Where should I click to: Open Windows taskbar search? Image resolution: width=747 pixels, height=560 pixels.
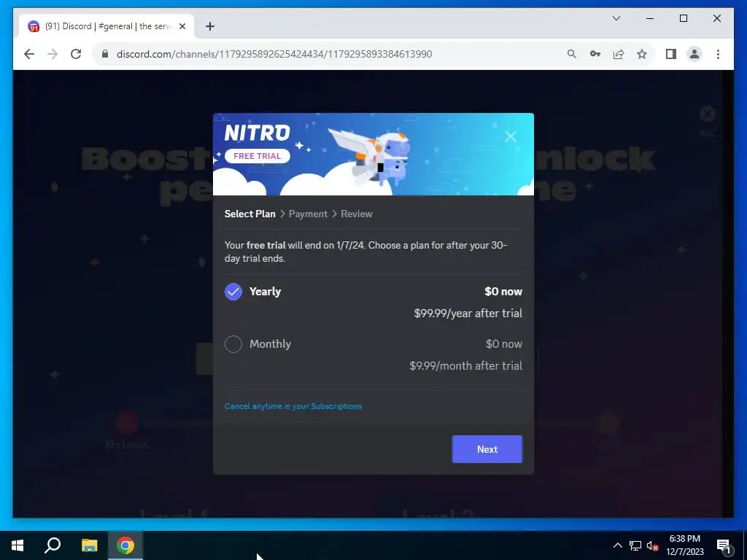pos(53,545)
